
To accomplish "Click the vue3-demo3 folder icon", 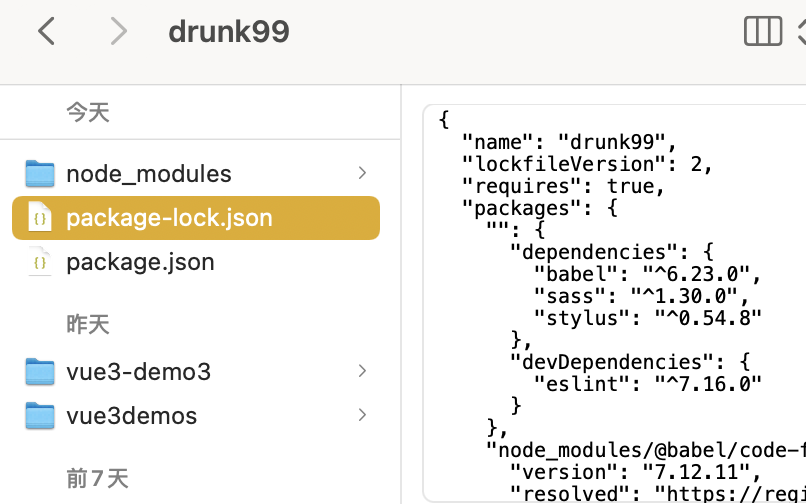I will click(x=40, y=372).
